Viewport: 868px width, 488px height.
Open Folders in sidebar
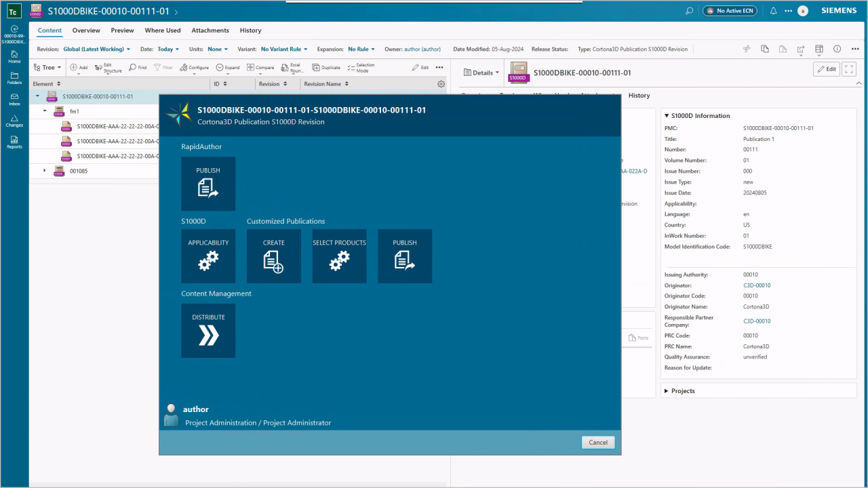click(14, 78)
